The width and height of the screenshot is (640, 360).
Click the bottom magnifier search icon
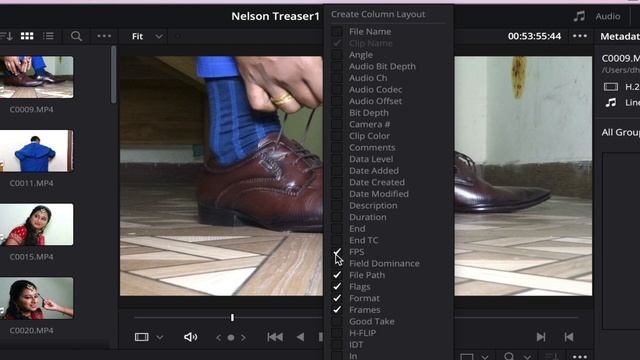[509, 356]
